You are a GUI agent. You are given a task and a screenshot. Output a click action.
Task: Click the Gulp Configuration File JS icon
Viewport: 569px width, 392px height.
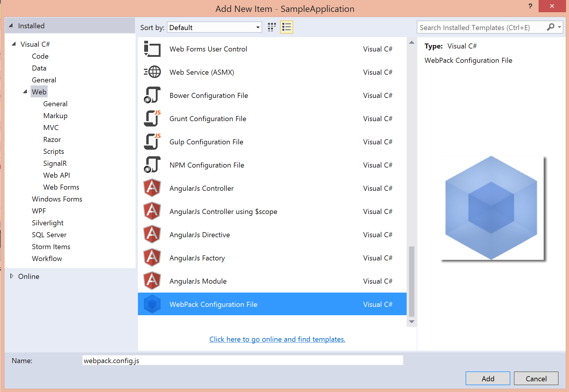[x=152, y=142]
